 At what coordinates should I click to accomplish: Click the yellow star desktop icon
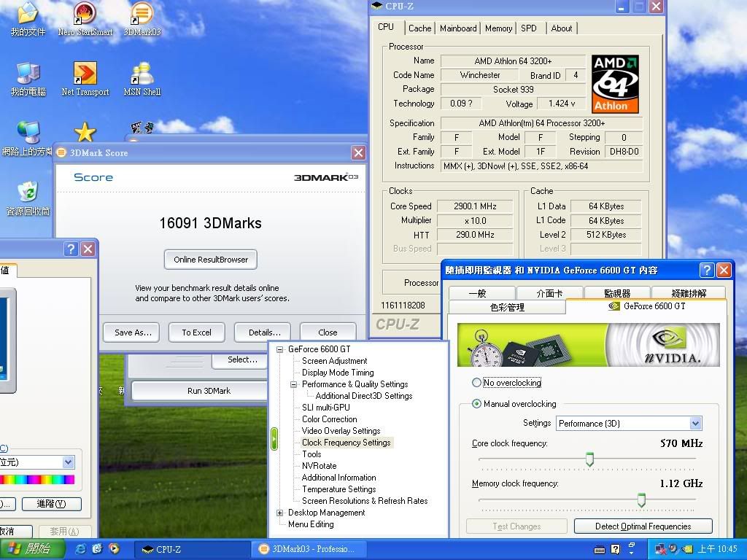[x=85, y=133]
